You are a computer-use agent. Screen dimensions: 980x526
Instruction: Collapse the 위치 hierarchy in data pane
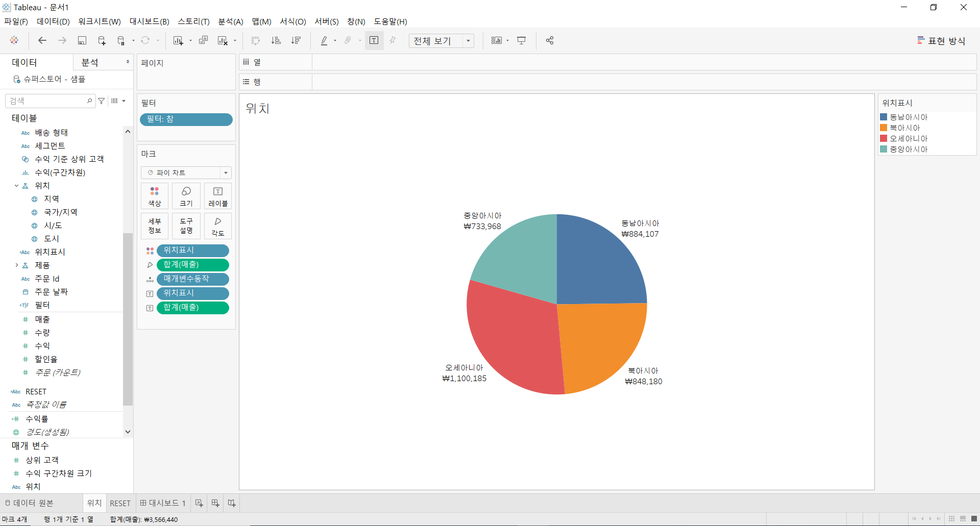pyautogui.click(x=16, y=186)
